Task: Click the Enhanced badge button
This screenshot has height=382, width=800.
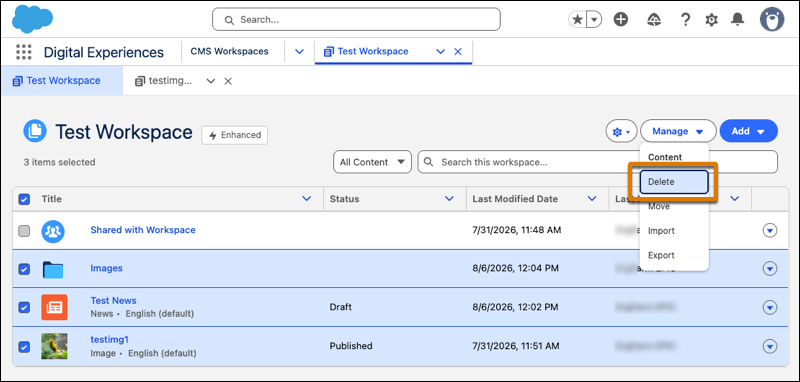Action: click(235, 135)
